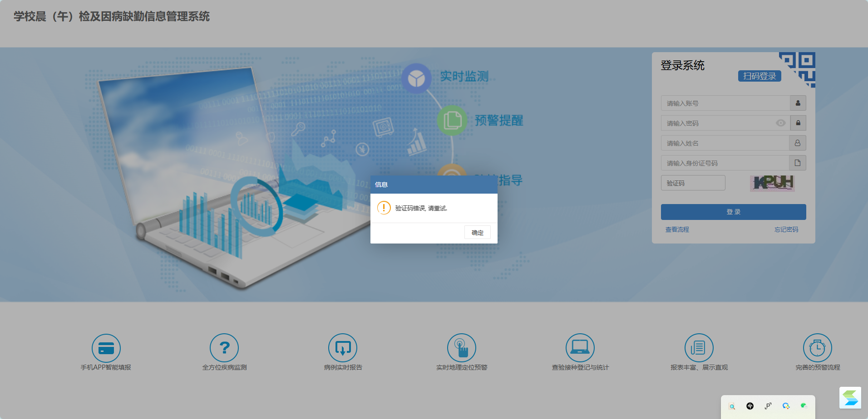Click the user icon beside account field

pos(798,103)
